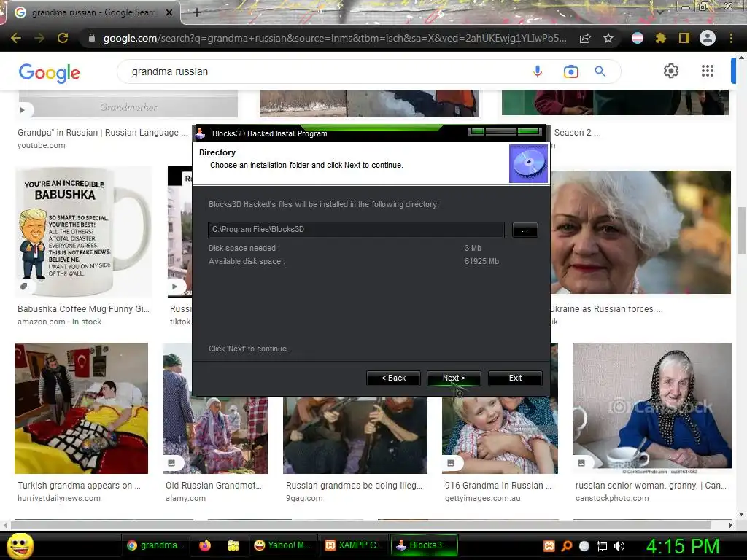
Task: Open the yellow folder taskbar icon
Action: click(x=233, y=545)
